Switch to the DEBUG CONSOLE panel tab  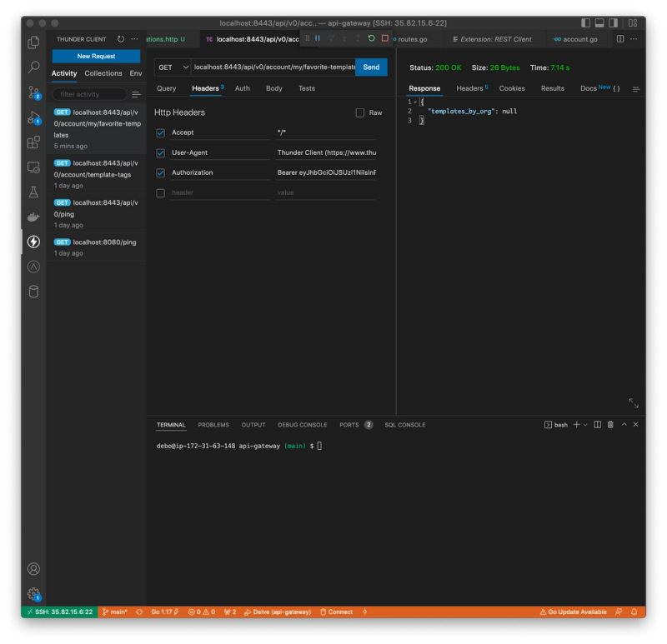(x=303, y=425)
